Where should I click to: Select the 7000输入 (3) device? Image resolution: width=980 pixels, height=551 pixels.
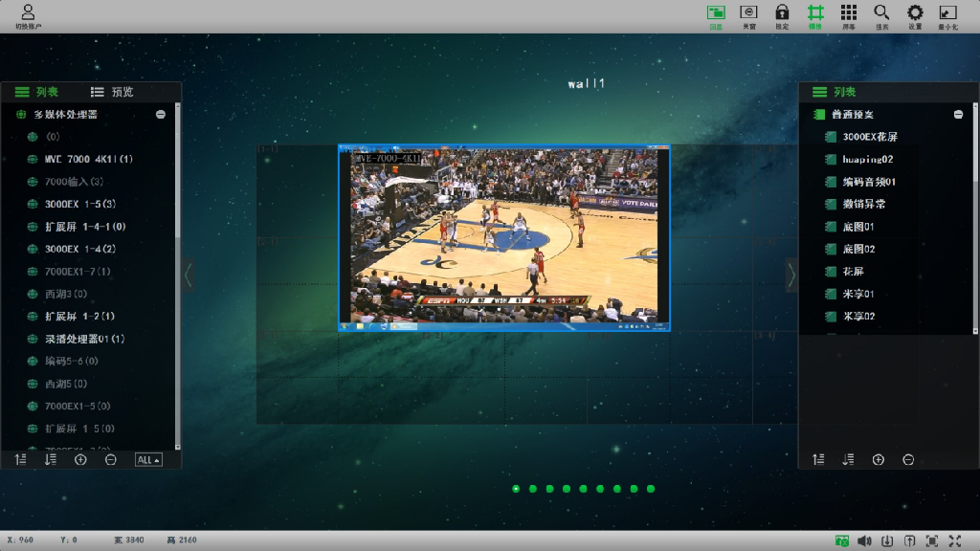pyautogui.click(x=74, y=182)
